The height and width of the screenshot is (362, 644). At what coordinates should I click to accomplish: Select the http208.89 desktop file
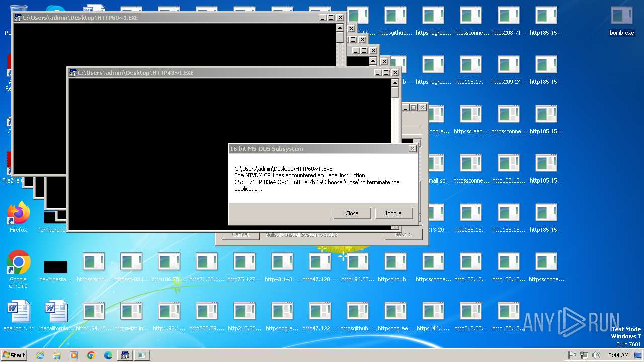click(207, 317)
